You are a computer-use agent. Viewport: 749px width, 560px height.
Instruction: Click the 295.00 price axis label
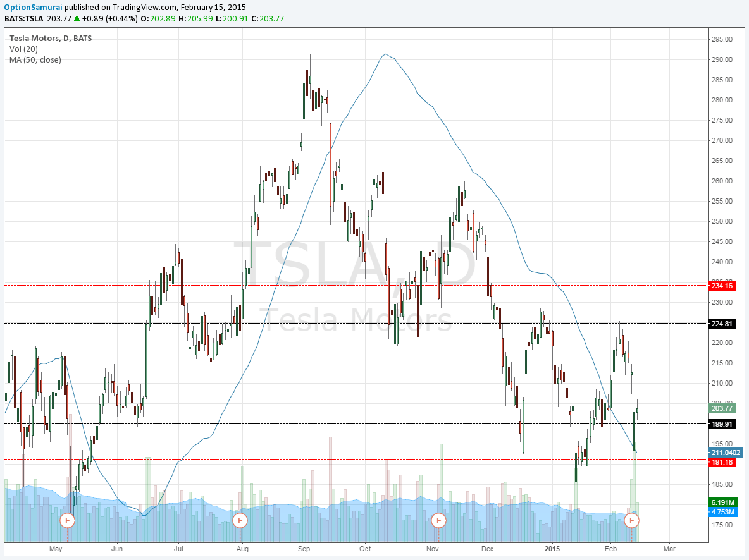click(722, 39)
